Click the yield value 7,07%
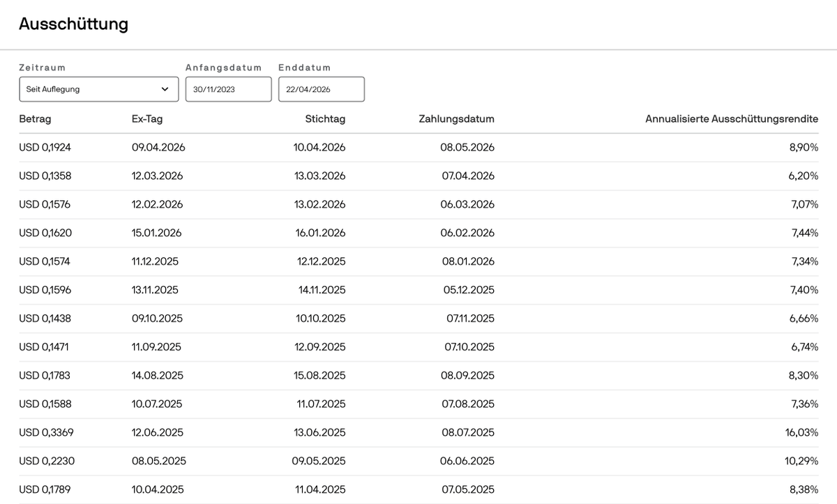837x504 pixels. (804, 205)
